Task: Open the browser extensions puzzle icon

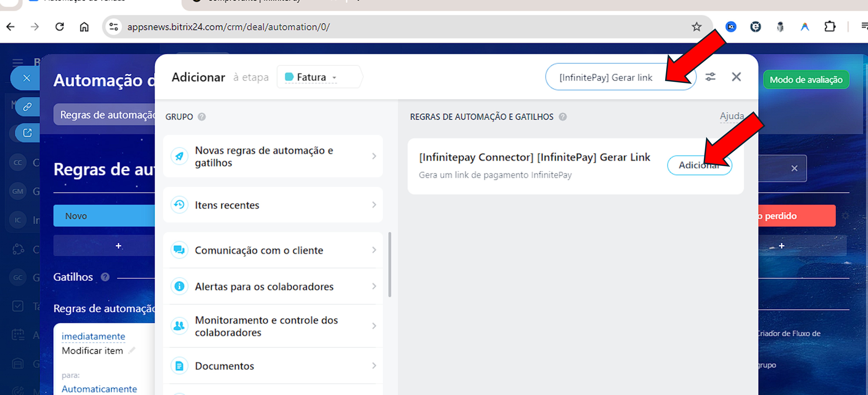Action: (x=830, y=27)
